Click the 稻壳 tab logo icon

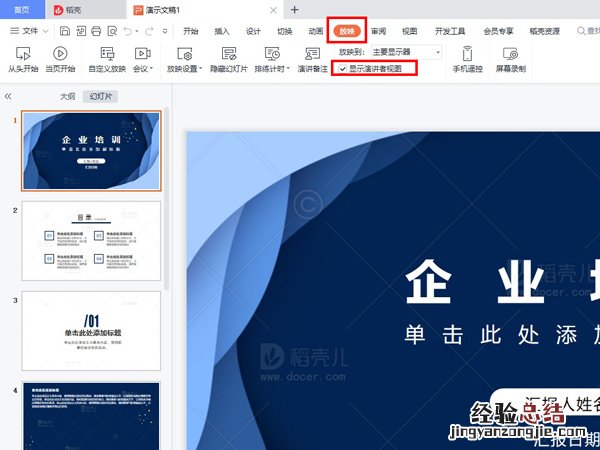(58, 10)
